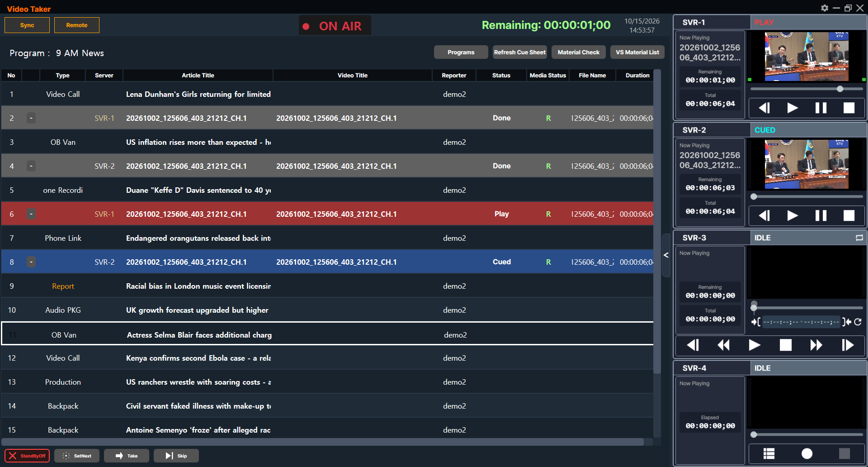Play the clip on SVR-1
868x467 pixels.
pyautogui.click(x=793, y=108)
